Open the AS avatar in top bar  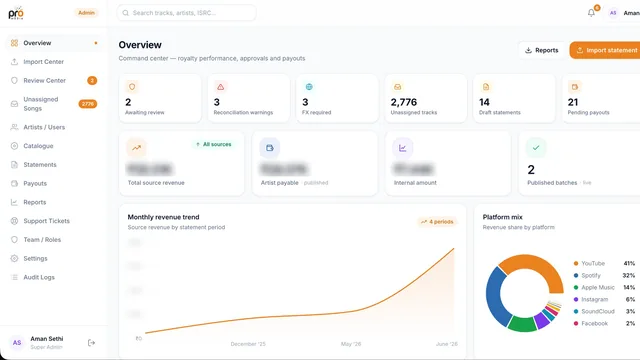(613, 13)
